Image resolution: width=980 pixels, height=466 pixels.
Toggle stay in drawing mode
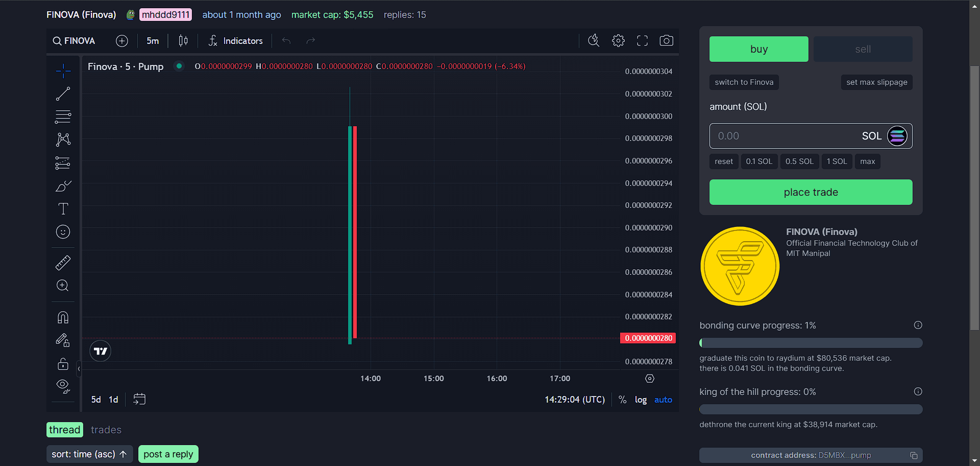coord(63,340)
